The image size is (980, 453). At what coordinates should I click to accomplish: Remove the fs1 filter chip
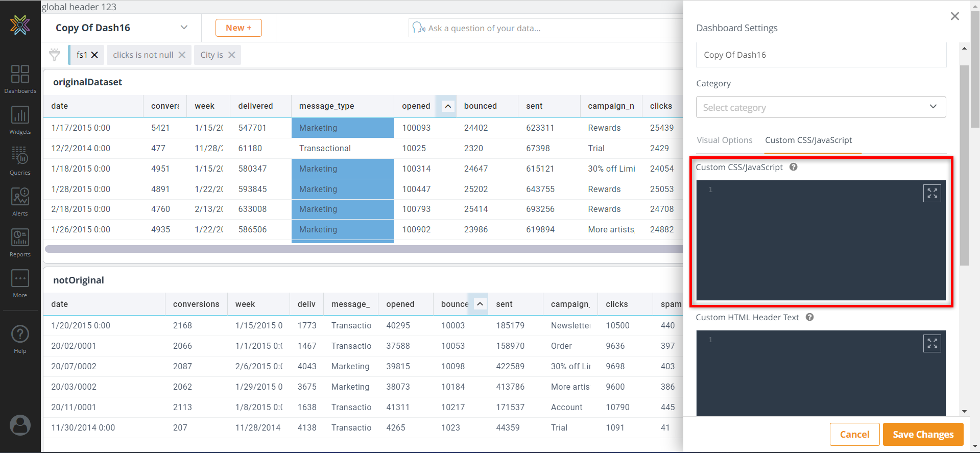(94, 55)
